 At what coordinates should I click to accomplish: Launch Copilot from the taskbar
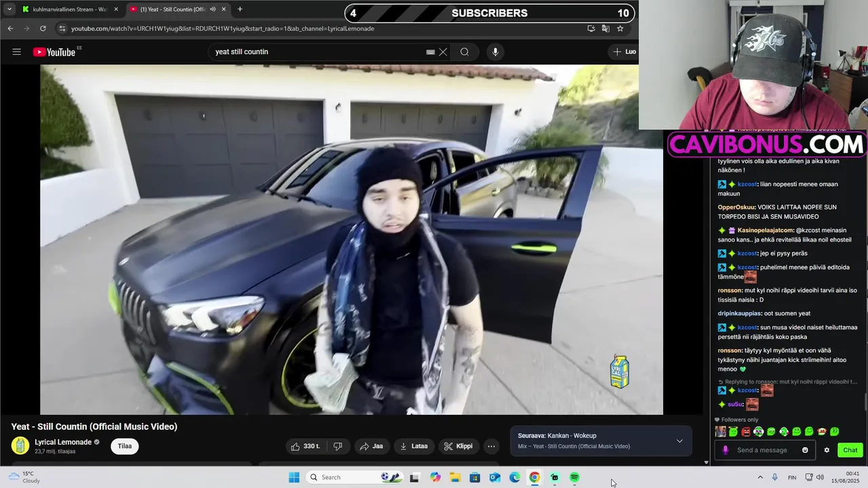pyautogui.click(x=435, y=477)
